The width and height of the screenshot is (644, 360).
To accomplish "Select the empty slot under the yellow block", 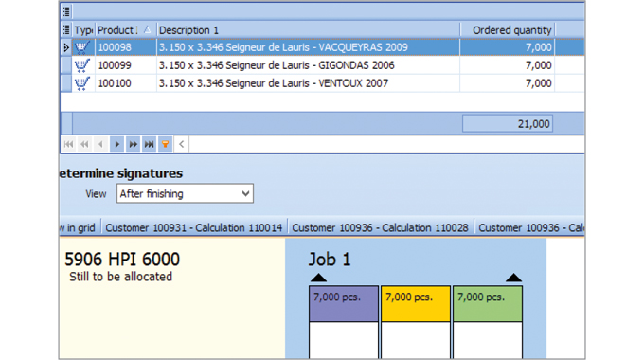I will (x=416, y=340).
